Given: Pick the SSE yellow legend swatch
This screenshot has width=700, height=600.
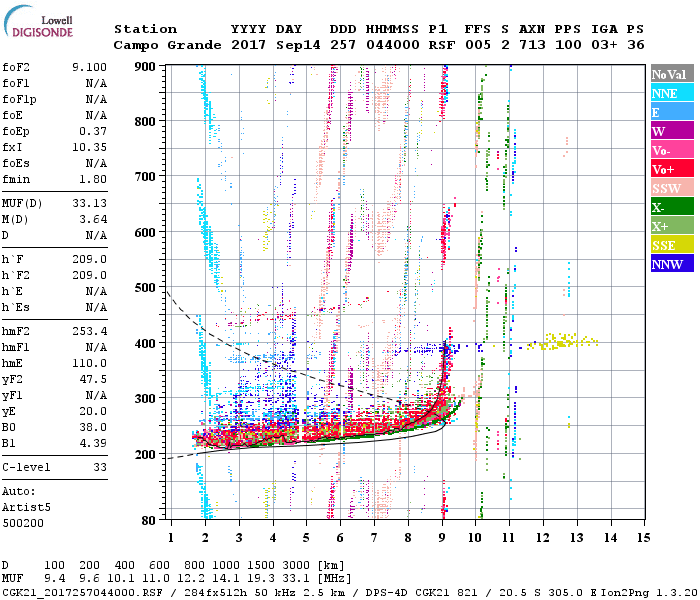Looking at the screenshot, I should tap(672, 246).
